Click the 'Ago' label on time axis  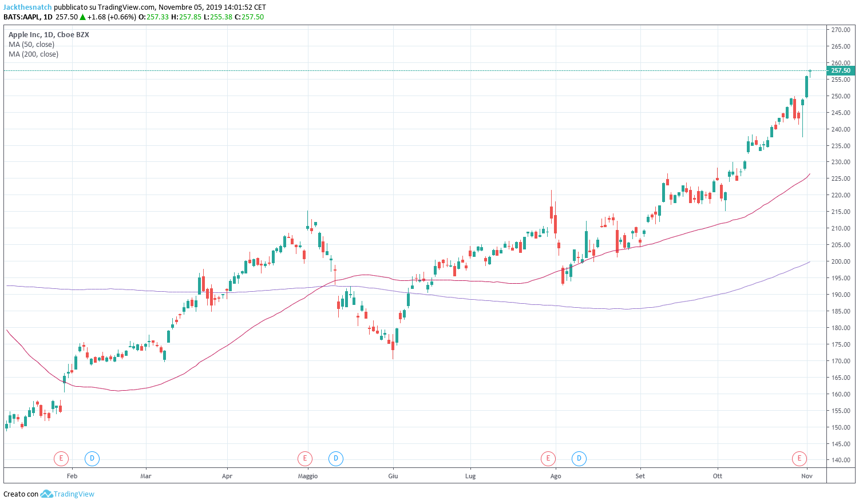point(556,476)
